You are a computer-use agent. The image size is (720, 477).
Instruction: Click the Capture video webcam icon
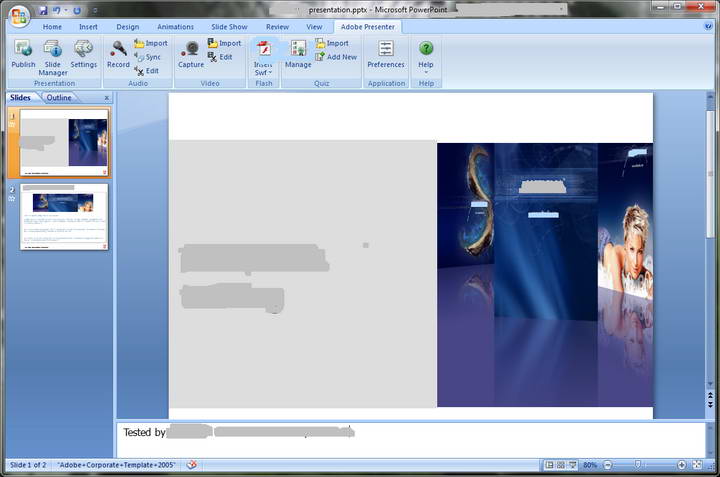[190, 50]
